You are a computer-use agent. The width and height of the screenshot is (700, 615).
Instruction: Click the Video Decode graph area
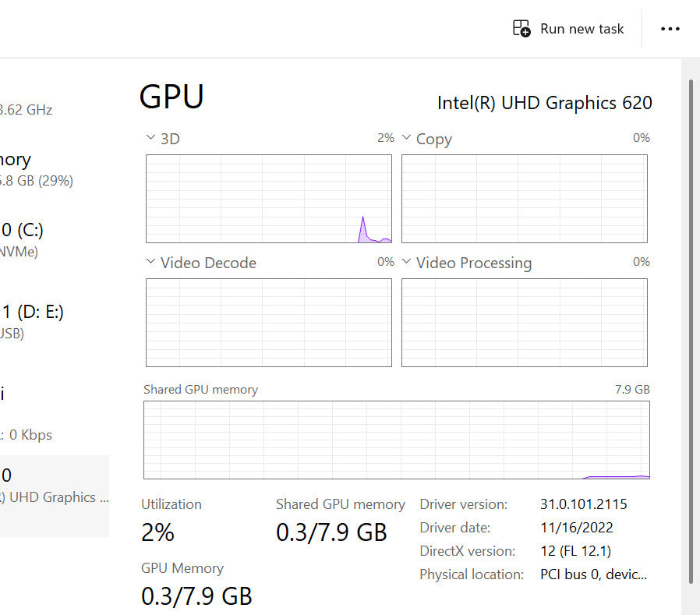tap(268, 323)
